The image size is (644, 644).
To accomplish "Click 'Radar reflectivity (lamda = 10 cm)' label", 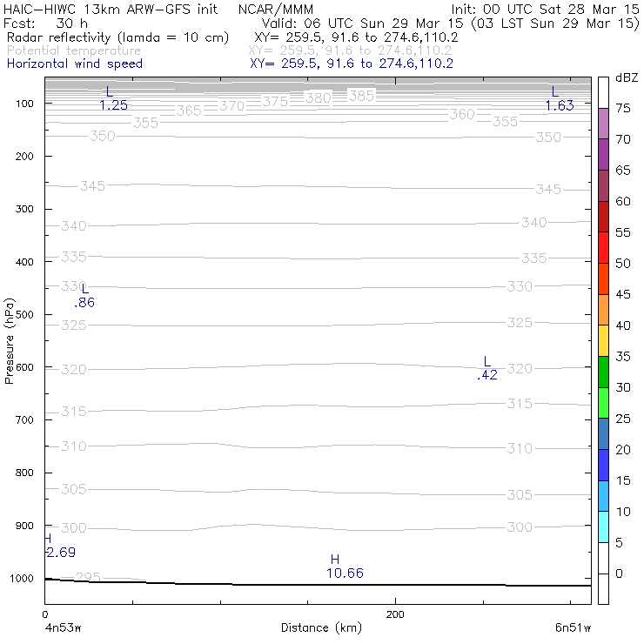I will pyautogui.click(x=117, y=37).
